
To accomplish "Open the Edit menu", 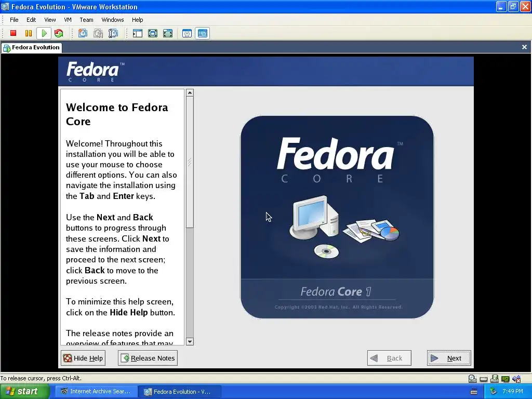I will point(31,20).
